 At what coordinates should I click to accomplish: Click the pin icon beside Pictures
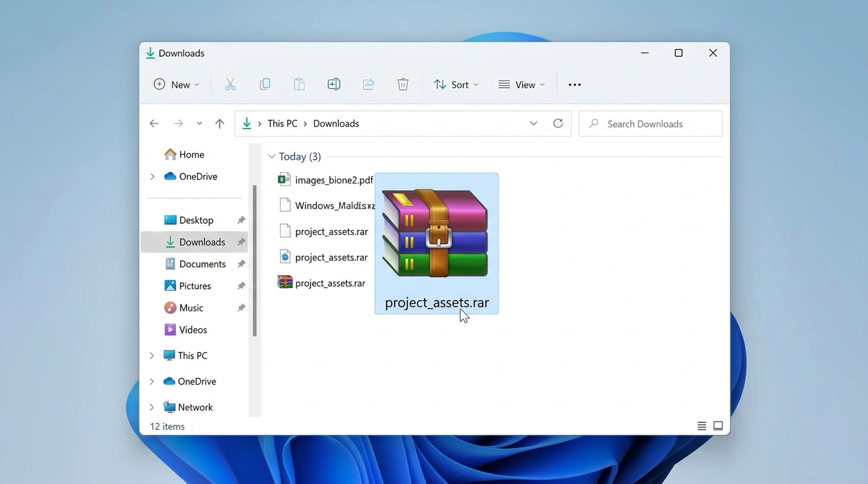pyautogui.click(x=241, y=286)
